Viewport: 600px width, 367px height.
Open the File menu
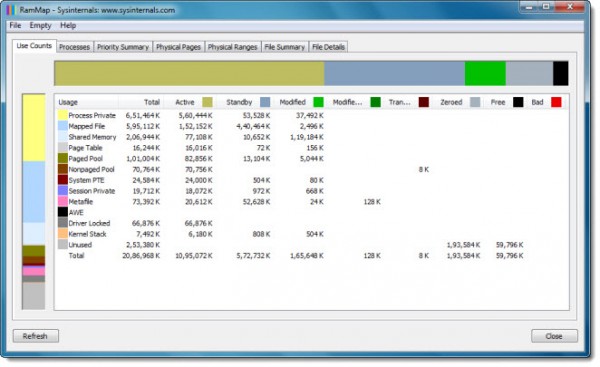pos(15,26)
